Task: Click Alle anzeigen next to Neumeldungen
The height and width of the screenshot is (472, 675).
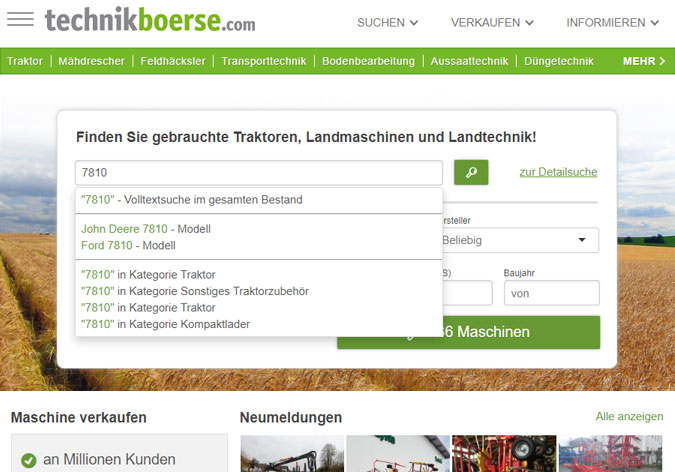Action: click(629, 417)
